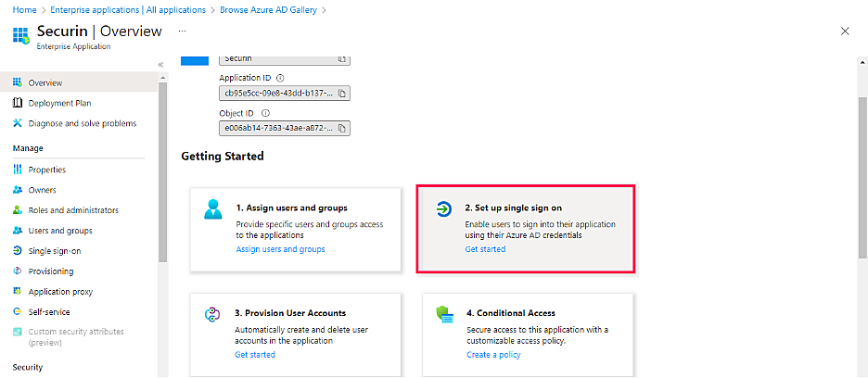Click the sidebar vertical scrollbar

(162, 172)
